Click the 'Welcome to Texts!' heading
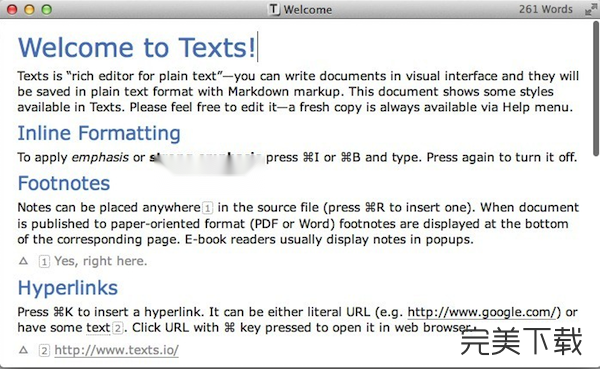This screenshot has width=600, height=369. coord(137,47)
